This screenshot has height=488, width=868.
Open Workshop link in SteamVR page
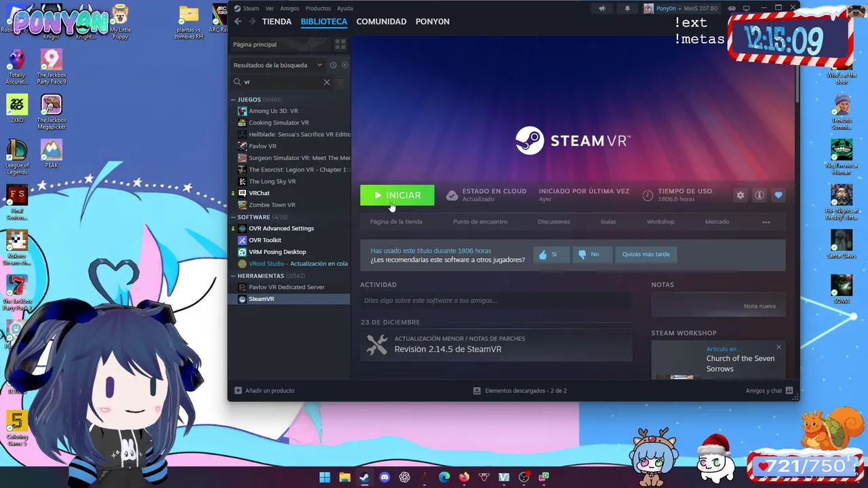point(660,222)
